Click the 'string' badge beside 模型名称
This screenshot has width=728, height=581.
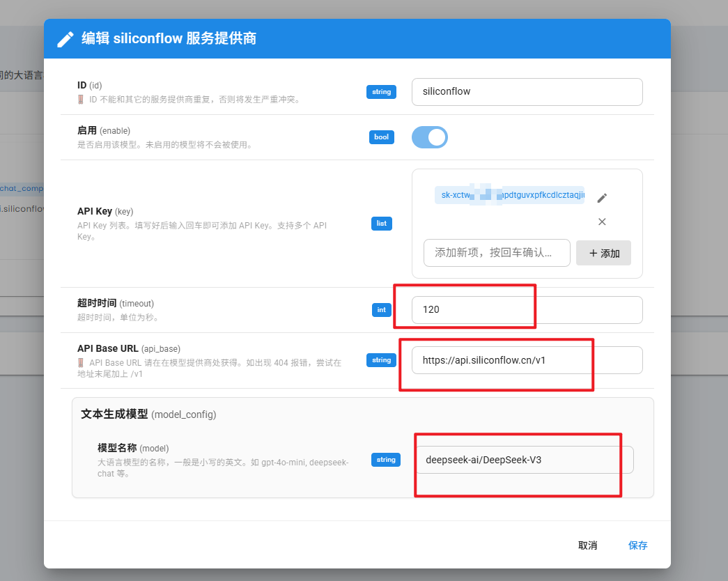tap(385, 460)
